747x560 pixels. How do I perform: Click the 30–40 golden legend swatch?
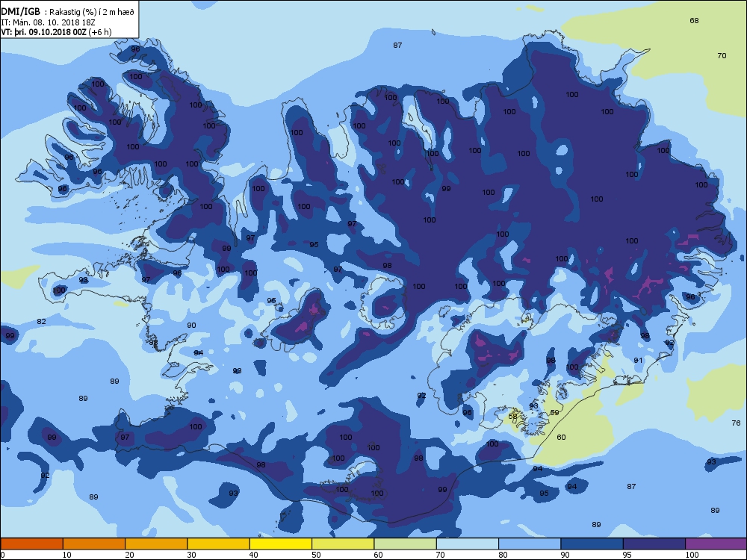coord(219,544)
